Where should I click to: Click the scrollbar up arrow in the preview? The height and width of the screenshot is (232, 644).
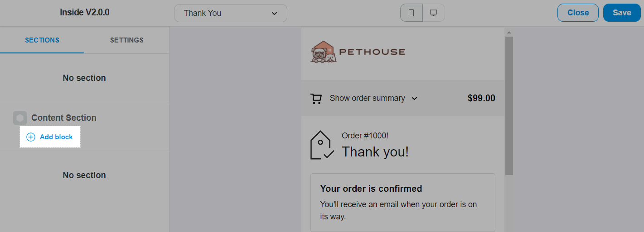(509, 33)
